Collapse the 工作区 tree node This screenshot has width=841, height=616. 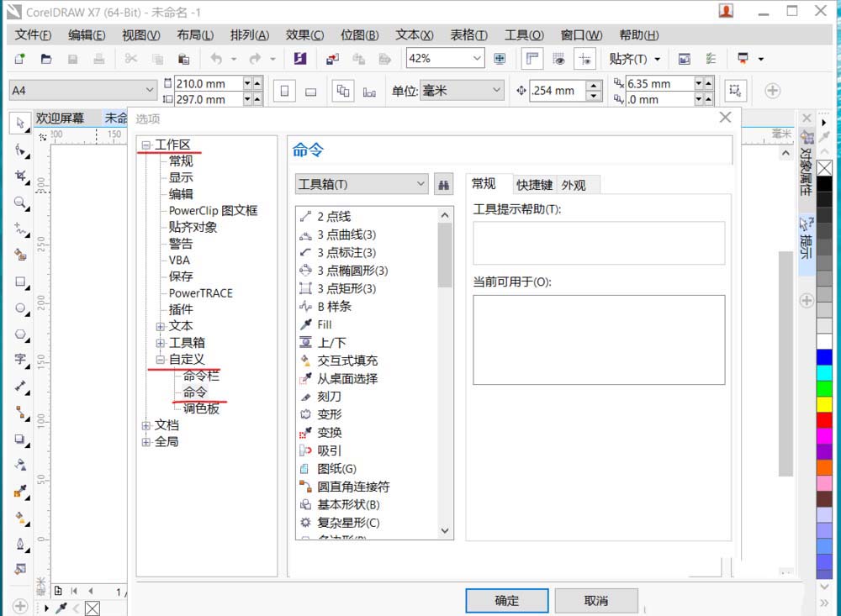pos(145,145)
